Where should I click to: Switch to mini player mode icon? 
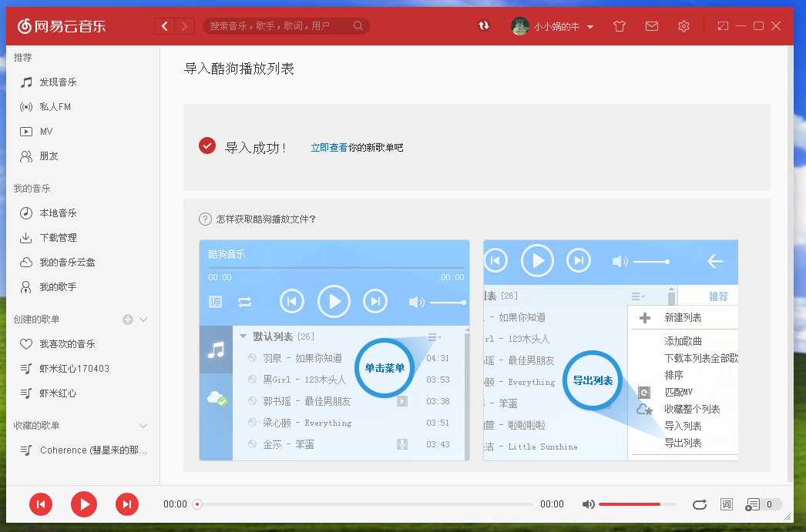pyautogui.click(x=724, y=25)
